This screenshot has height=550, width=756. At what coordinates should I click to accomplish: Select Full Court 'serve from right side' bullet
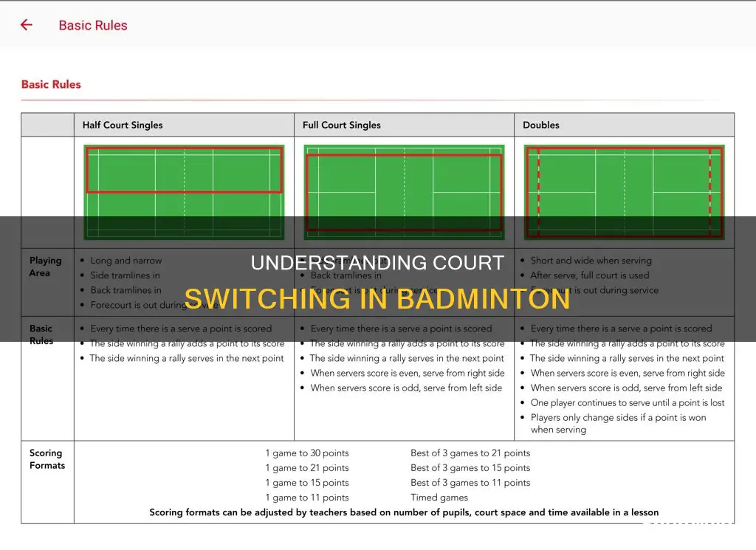click(408, 373)
